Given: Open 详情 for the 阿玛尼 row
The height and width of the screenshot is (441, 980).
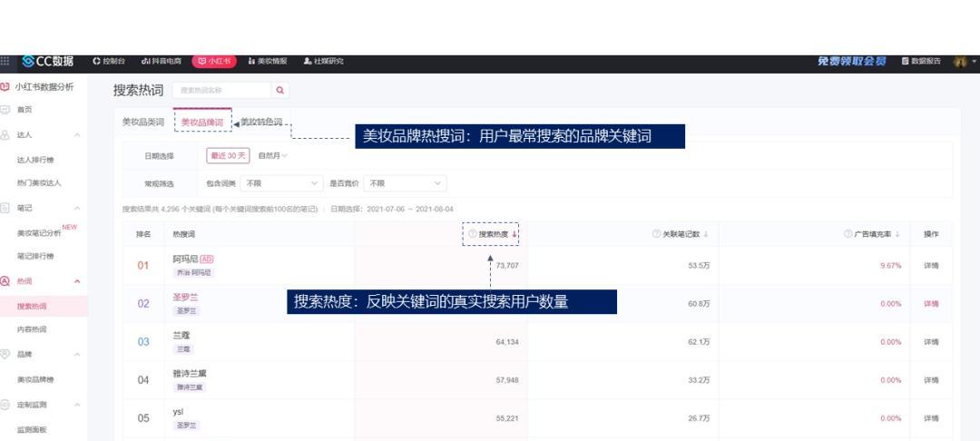Looking at the screenshot, I should tap(931, 266).
